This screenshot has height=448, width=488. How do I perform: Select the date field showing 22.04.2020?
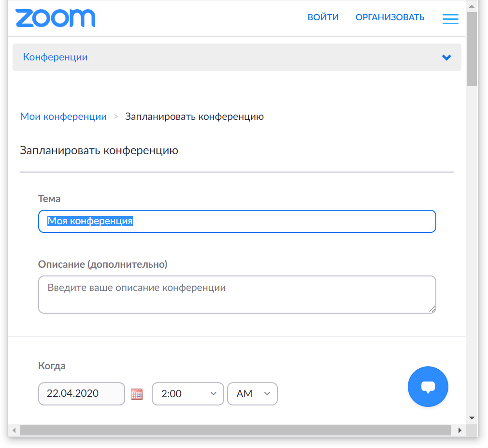pyautogui.click(x=81, y=394)
